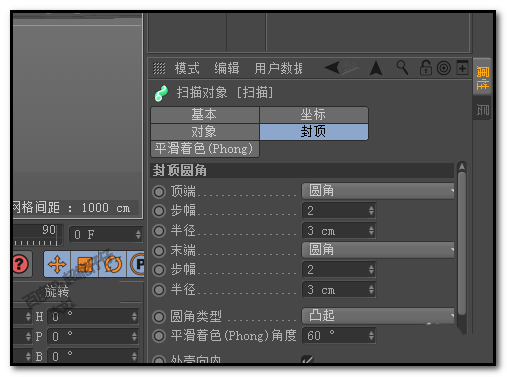Image resolution: width=507 pixels, height=377 pixels.
Task: Toggle the lock element icon
Action: [425, 68]
